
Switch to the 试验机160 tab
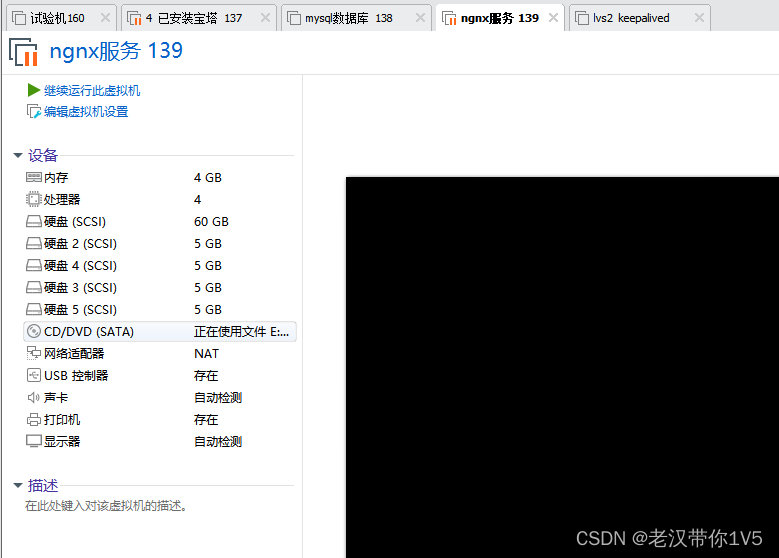tap(61, 18)
